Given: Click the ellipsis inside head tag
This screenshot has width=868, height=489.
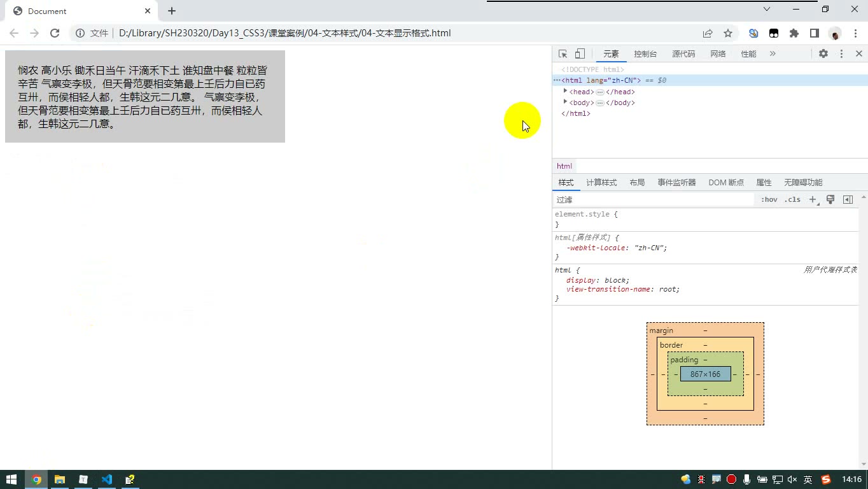Looking at the screenshot, I should click(599, 92).
